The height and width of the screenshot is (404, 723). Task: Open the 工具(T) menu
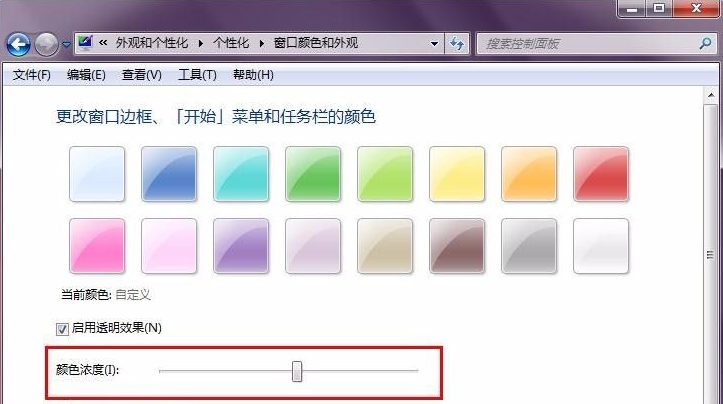(x=197, y=75)
